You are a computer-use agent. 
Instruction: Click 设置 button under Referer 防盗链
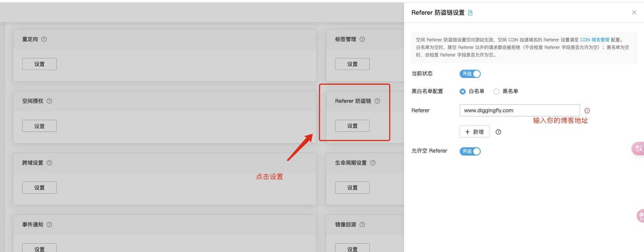point(352,126)
